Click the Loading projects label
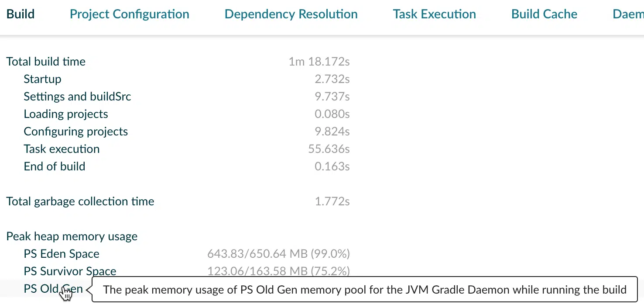 click(66, 114)
